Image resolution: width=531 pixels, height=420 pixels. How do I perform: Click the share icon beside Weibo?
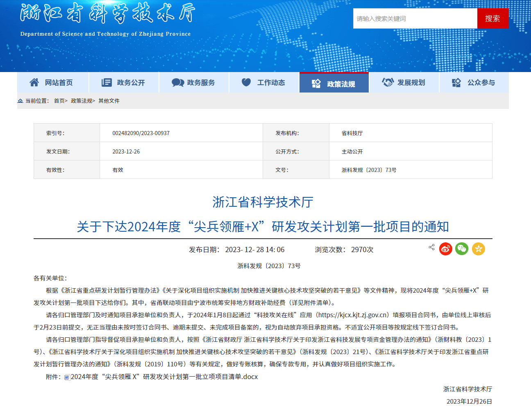click(x=431, y=247)
